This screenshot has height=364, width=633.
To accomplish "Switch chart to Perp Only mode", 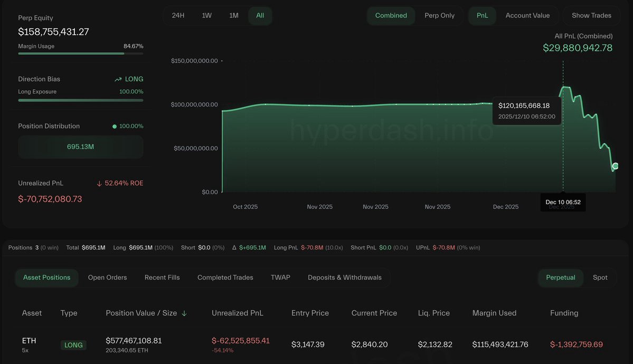I will (439, 16).
